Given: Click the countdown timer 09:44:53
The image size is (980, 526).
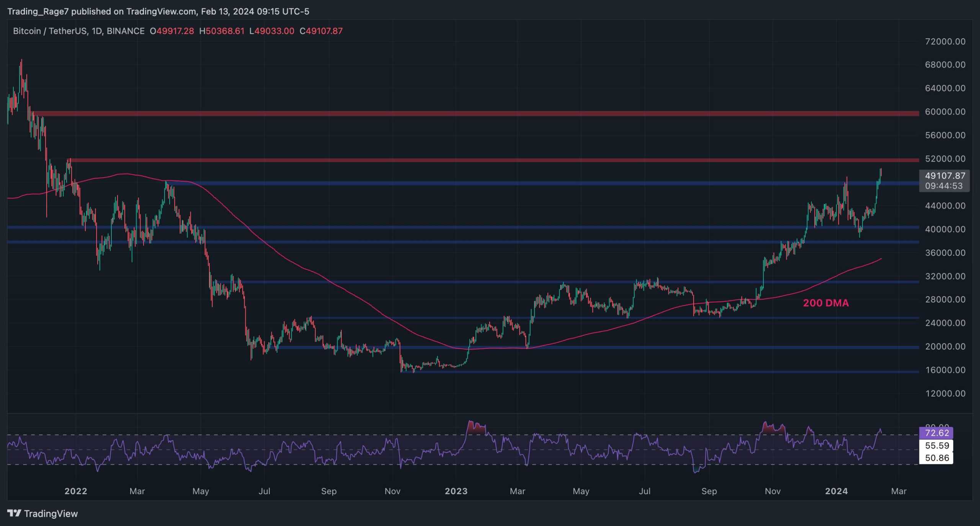Looking at the screenshot, I should (944, 186).
